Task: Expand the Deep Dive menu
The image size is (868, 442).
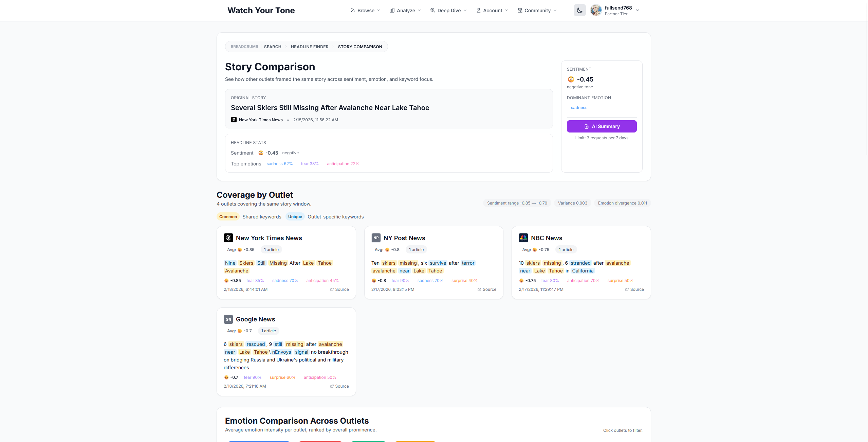Action: point(448,11)
